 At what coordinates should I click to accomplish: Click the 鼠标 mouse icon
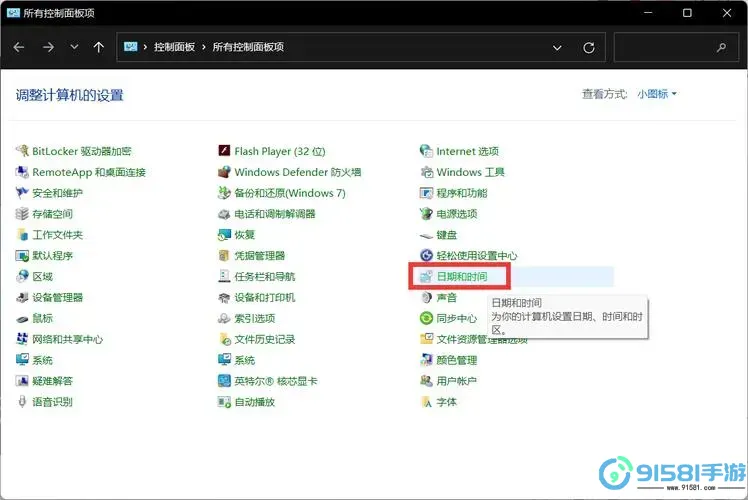pyautogui.click(x=23, y=318)
